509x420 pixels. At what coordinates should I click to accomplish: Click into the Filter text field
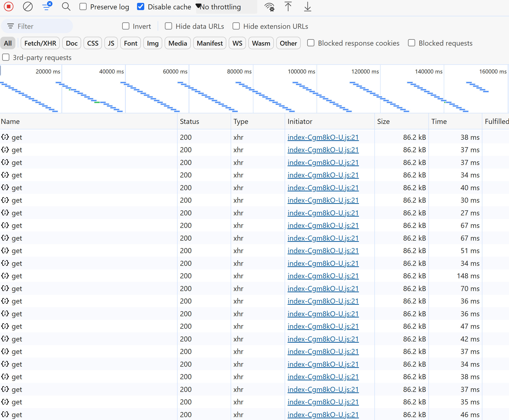(x=37, y=26)
